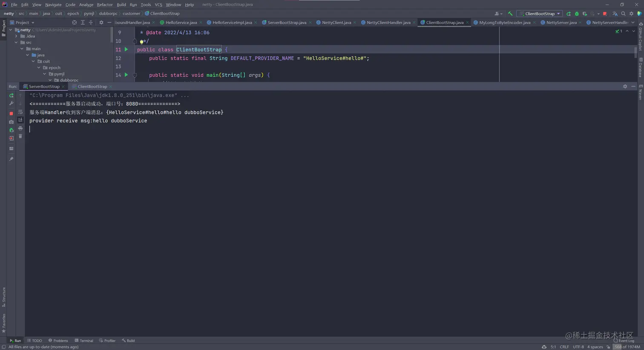Open the Terminal tool window

pos(84,341)
